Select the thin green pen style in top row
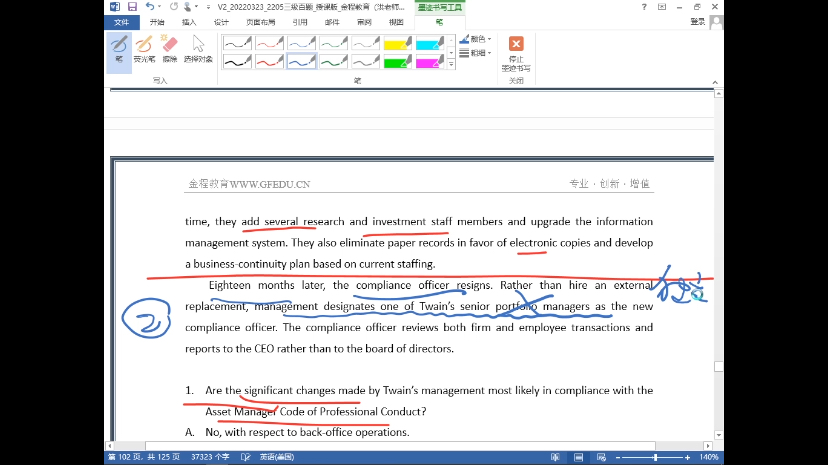The image size is (828, 465). coord(334,43)
